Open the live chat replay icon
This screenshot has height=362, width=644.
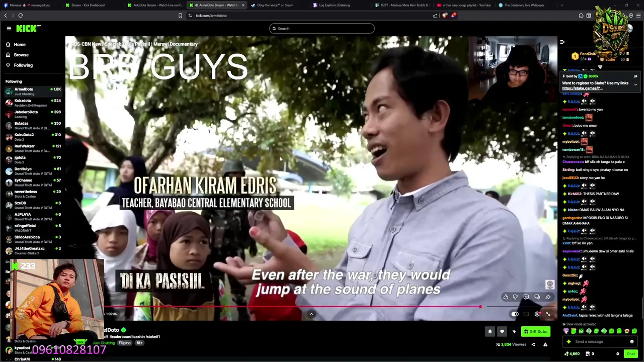537,297
